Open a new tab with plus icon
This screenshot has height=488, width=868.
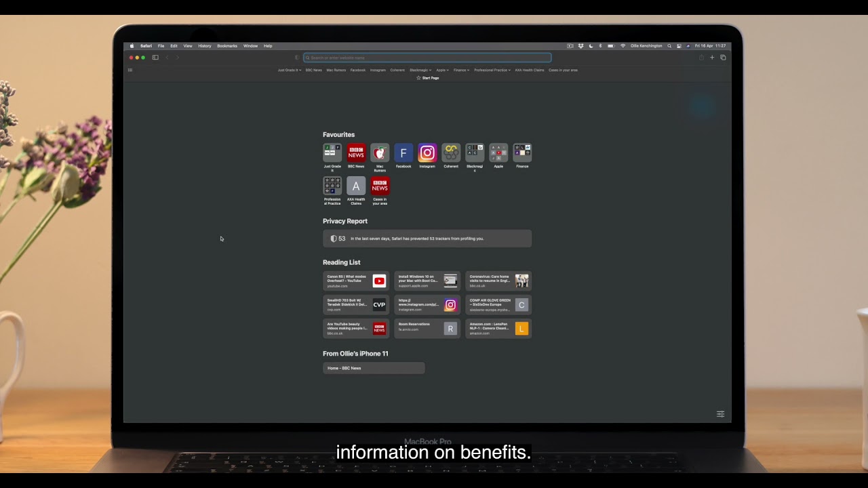[x=712, y=58]
